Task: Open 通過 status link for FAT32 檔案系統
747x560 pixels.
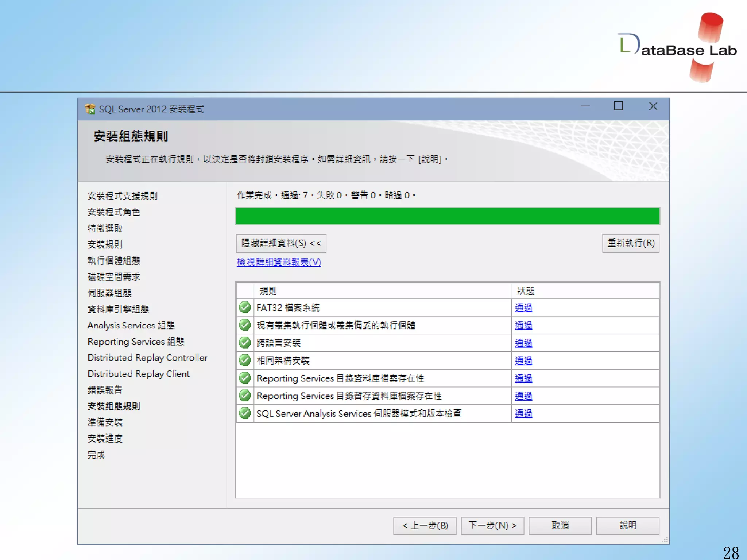Action: [x=523, y=308]
